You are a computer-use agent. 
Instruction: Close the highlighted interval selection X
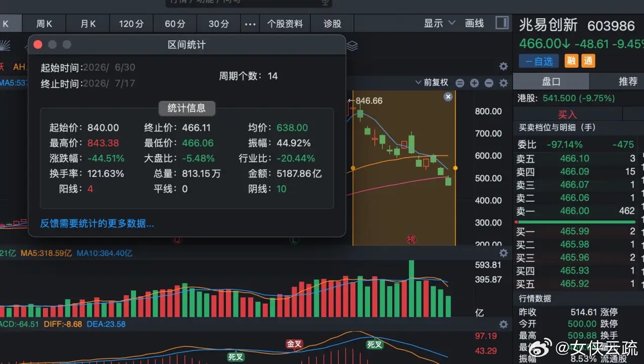(448, 97)
